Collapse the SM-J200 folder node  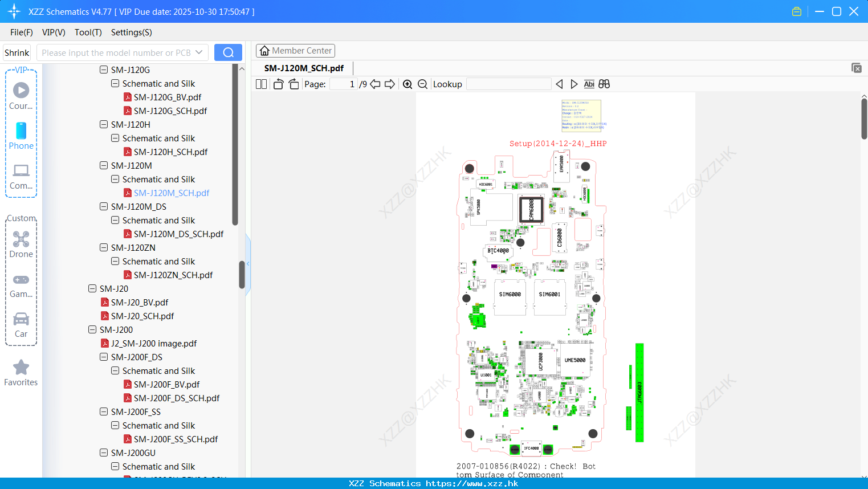click(92, 329)
